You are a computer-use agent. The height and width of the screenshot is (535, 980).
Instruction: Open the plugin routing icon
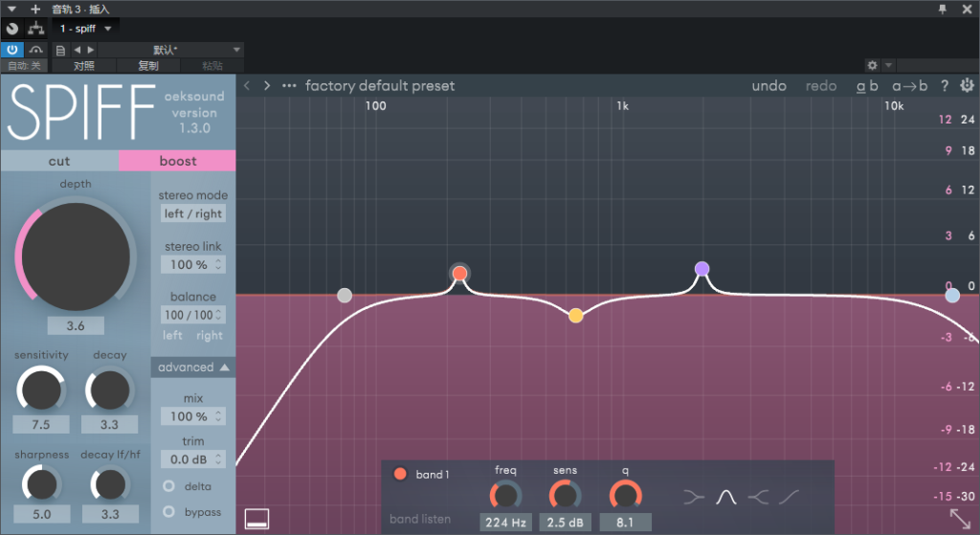[36, 28]
